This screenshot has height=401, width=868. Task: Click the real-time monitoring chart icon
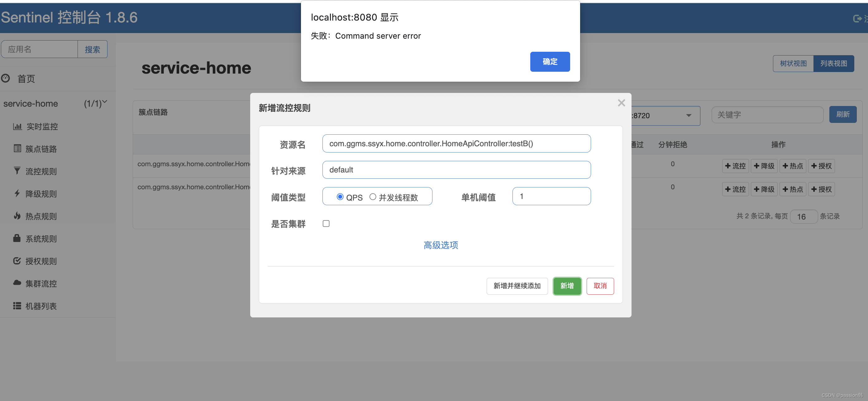tap(17, 127)
